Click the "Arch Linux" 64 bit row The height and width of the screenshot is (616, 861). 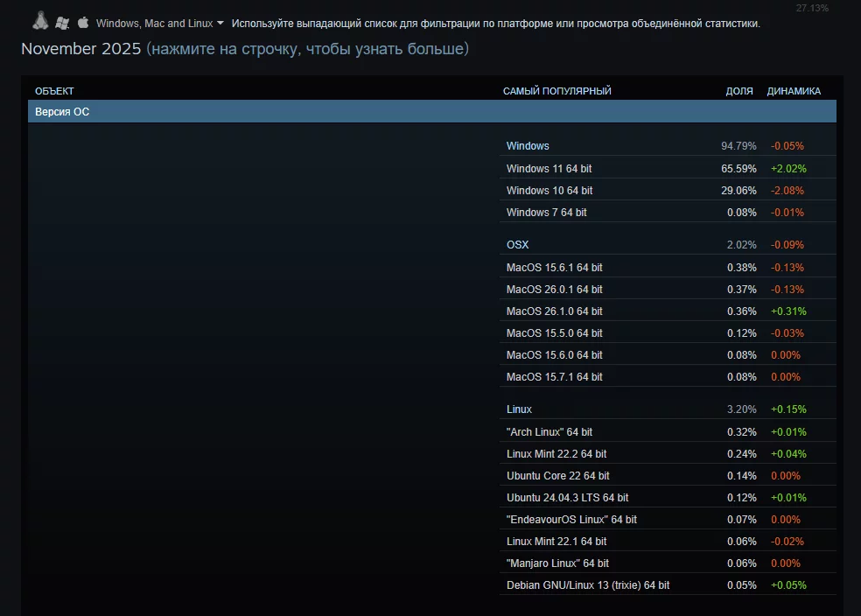click(549, 432)
